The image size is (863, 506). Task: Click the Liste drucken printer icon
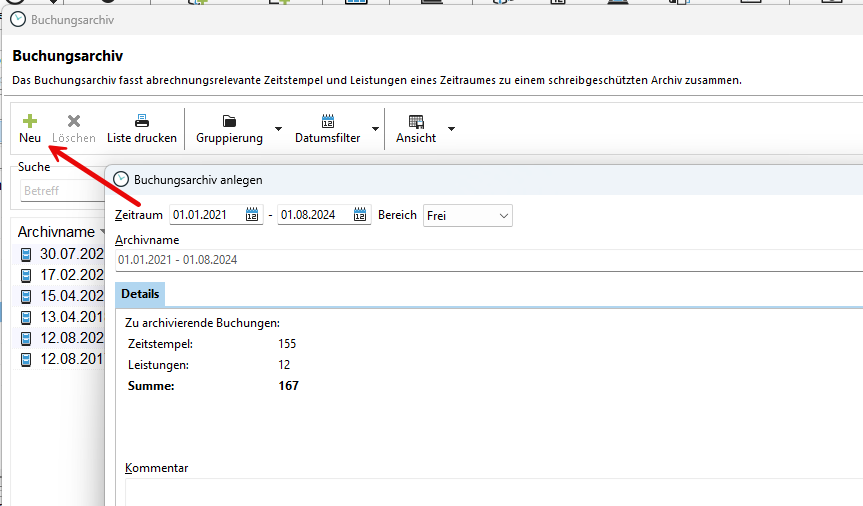pyautogui.click(x=142, y=121)
